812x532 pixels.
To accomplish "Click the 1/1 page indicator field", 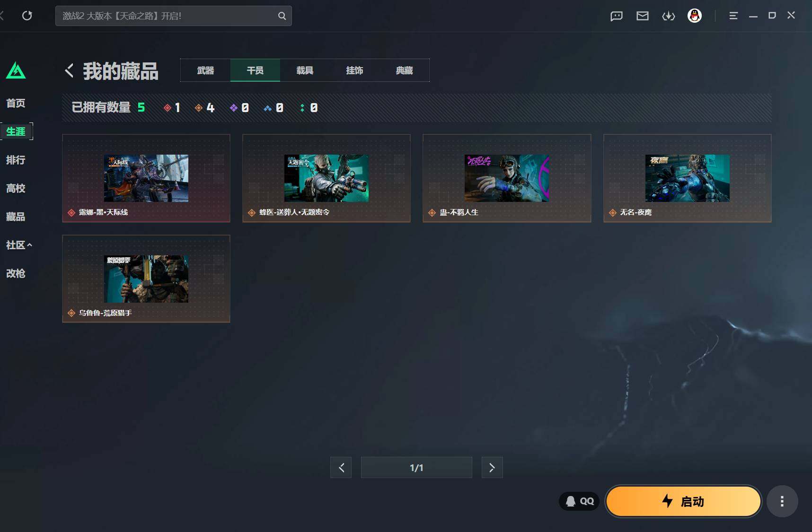I will pyautogui.click(x=416, y=468).
